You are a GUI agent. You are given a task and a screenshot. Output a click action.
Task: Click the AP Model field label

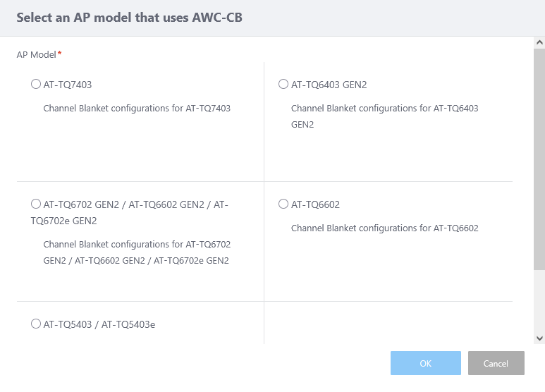coord(37,54)
